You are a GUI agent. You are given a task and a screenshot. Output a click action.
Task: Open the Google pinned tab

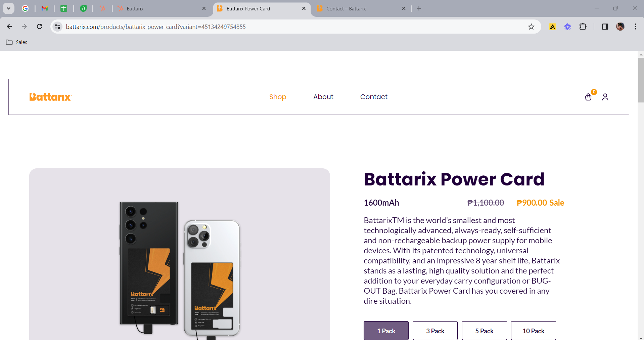[25, 8]
